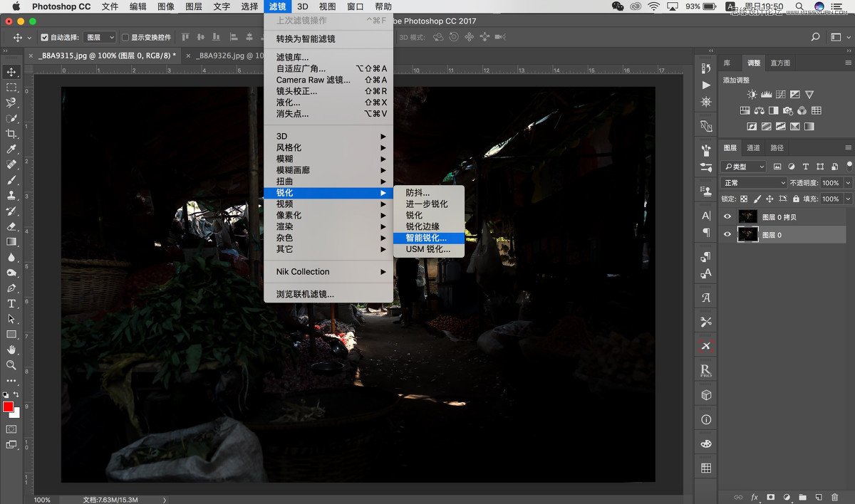Choose the Hand tool
The width and height of the screenshot is (855, 504).
click(x=11, y=350)
